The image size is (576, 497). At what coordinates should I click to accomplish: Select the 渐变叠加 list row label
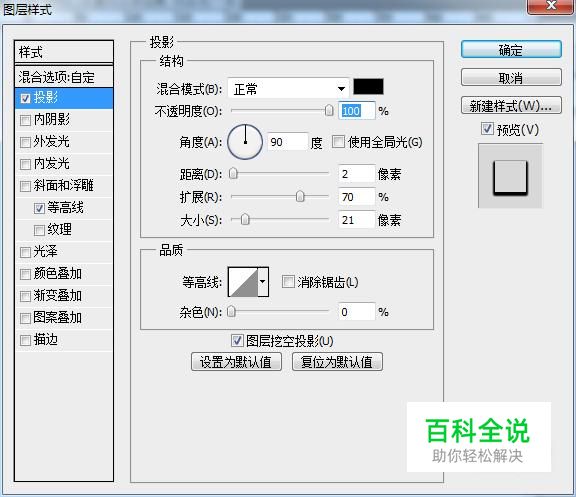tap(58, 296)
